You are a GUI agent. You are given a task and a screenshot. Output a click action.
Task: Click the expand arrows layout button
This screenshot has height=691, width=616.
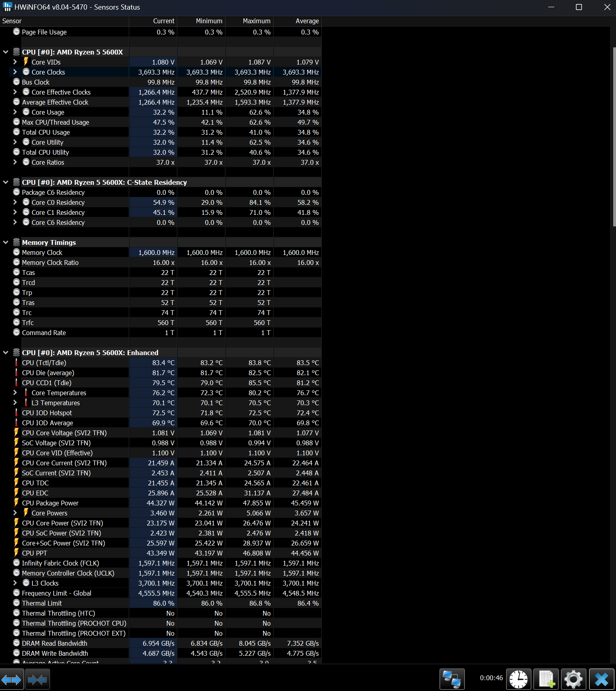tap(11, 679)
